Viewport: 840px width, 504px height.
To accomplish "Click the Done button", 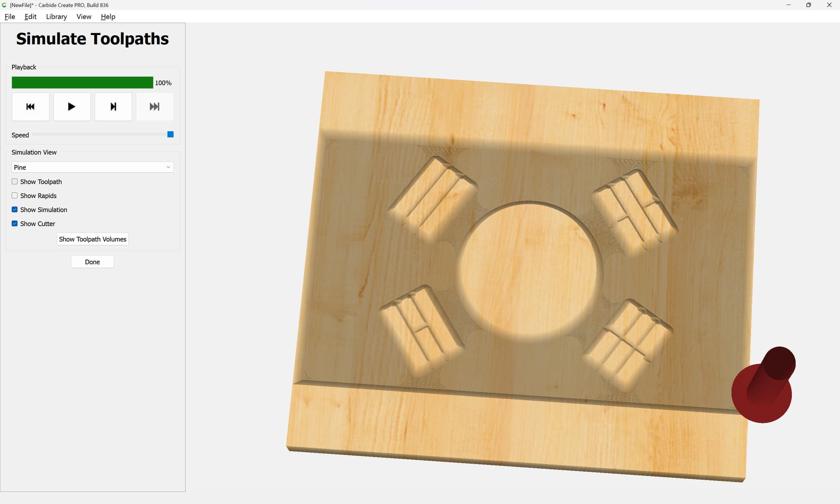I will tap(92, 262).
